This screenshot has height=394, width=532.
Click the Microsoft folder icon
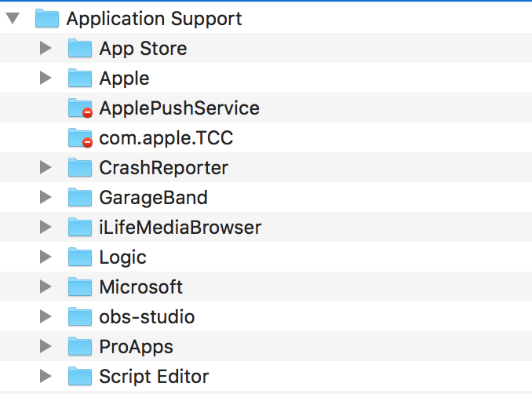(80, 286)
